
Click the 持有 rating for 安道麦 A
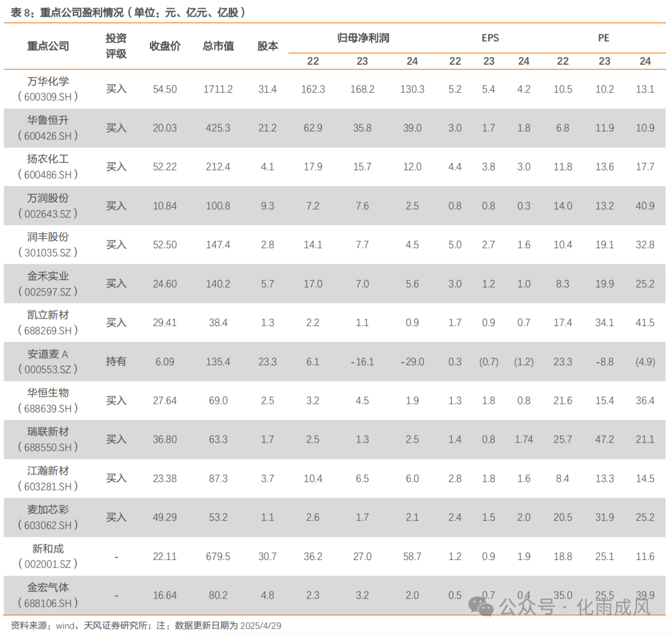(x=116, y=361)
